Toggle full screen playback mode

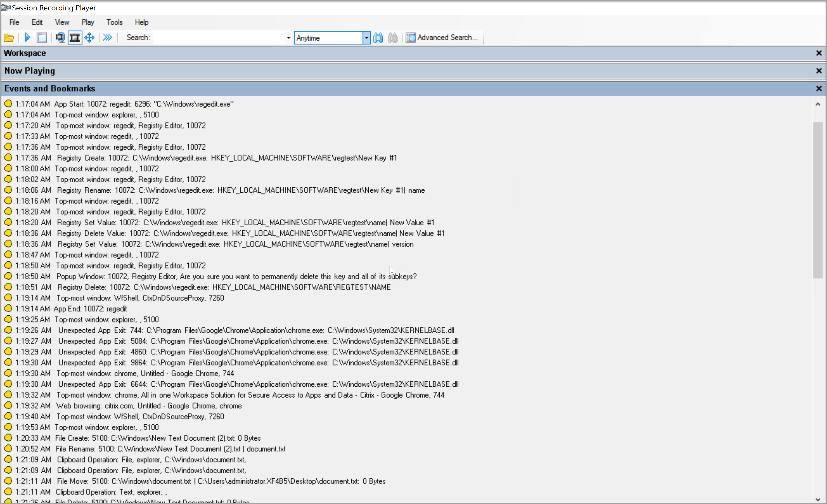tap(75, 38)
